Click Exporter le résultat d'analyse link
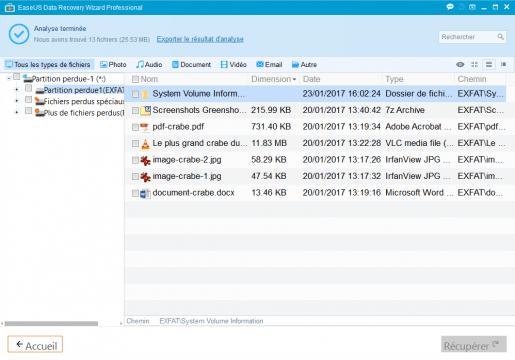The height and width of the screenshot is (360, 515). [200, 39]
